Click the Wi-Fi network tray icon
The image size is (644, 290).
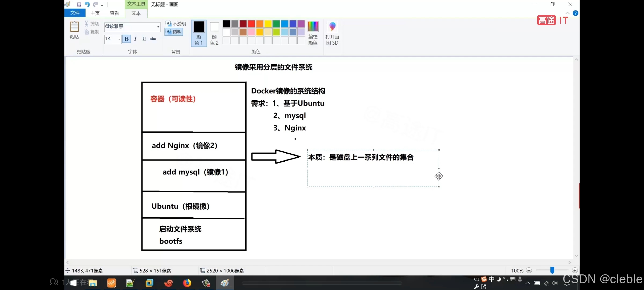pyautogui.click(x=546, y=283)
